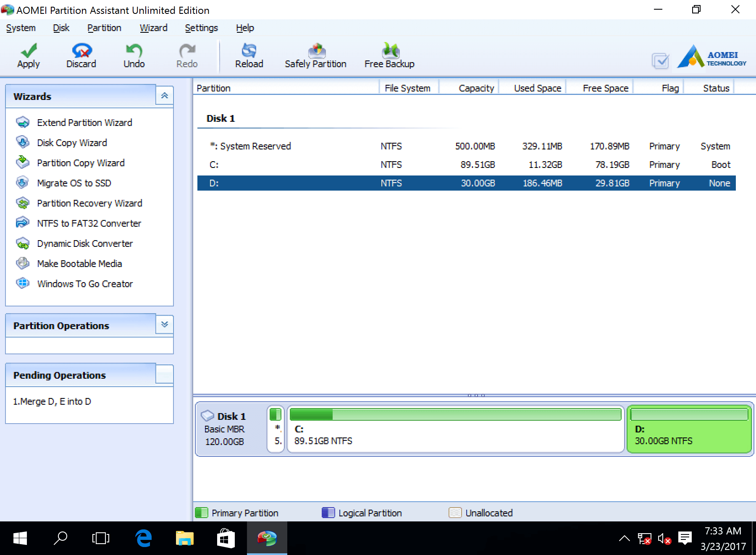
Task: Start Partition Copy Wizard link
Action: (x=81, y=163)
